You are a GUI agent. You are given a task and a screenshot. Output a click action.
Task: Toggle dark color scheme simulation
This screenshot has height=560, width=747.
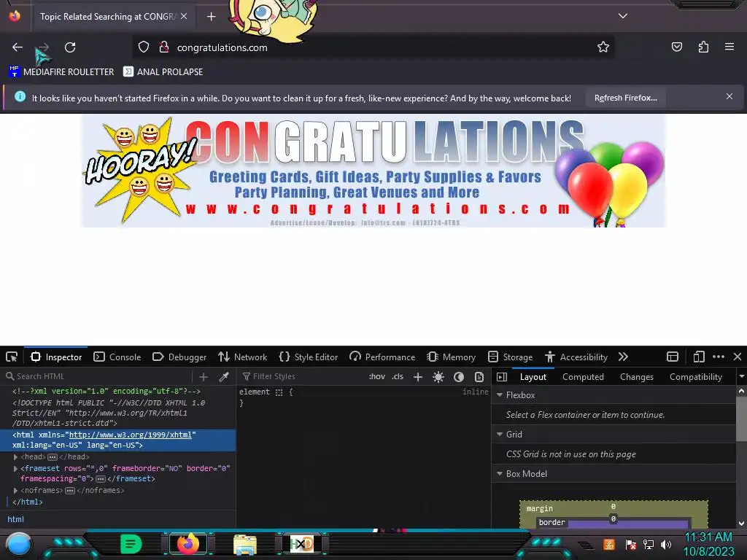click(x=459, y=377)
